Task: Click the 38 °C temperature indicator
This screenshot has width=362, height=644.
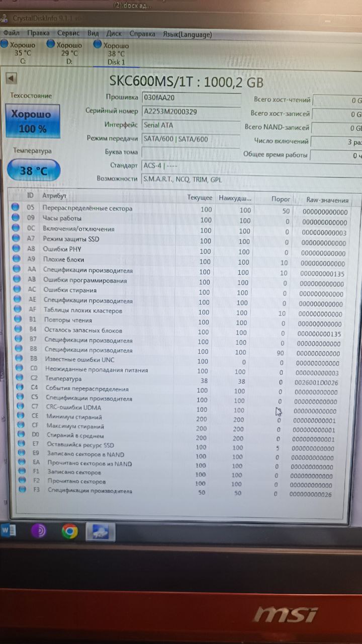Action: point(34,171)
